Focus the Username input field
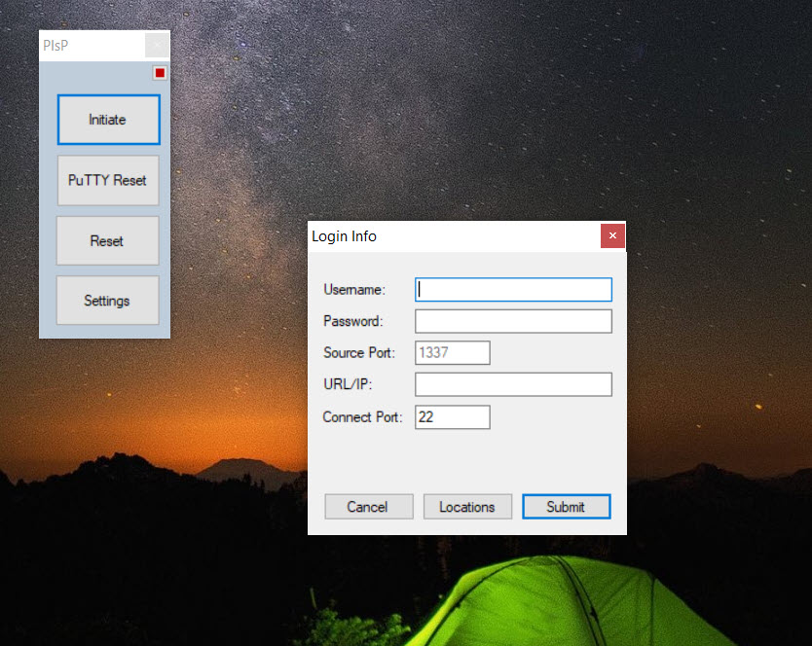The image size is (812, 646). [513, 289]
